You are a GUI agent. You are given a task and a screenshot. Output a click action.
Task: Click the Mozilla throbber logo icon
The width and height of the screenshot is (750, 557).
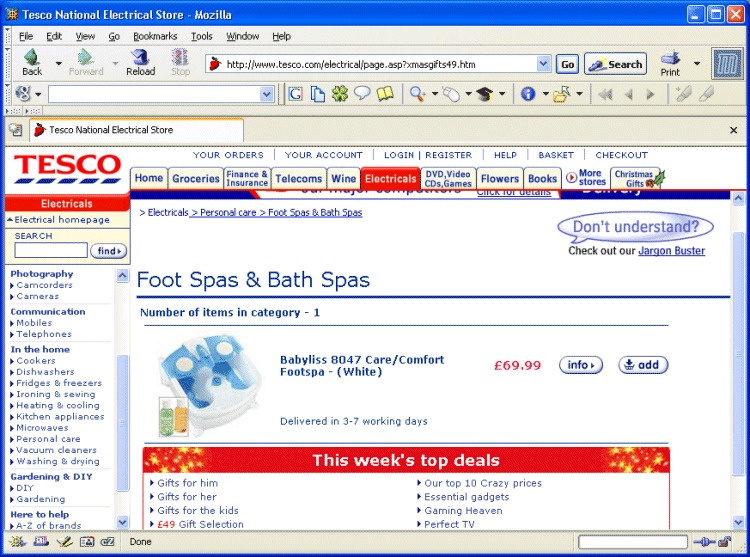pos(727,63)
